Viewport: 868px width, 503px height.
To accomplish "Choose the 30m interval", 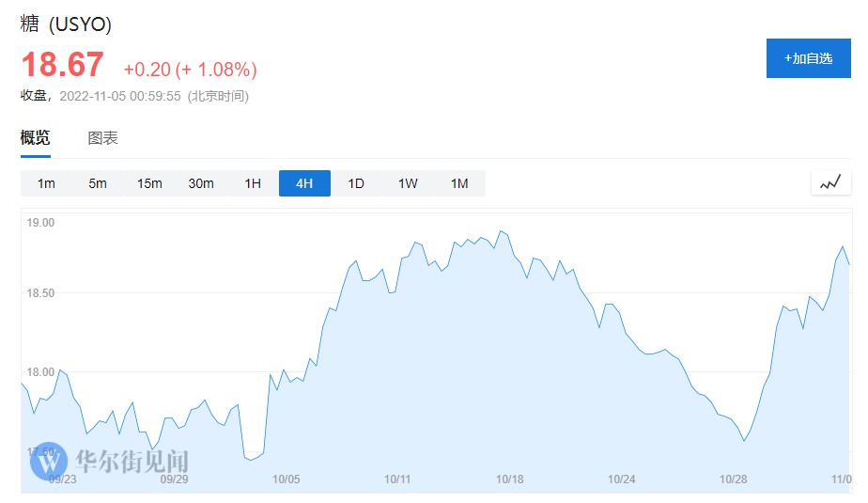I will pyautogui.click(x=201, y=183).
